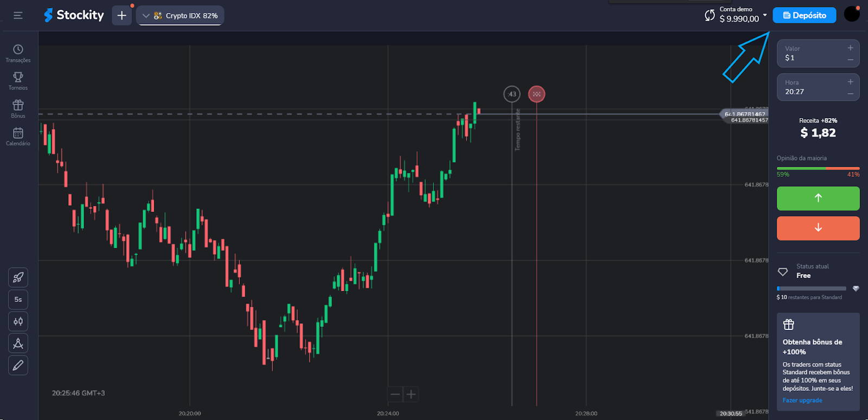Image resolution: width=868 pixels, height=420 pixels.
Task: Add a new asset tab with plus button
Action: (122, 16)
